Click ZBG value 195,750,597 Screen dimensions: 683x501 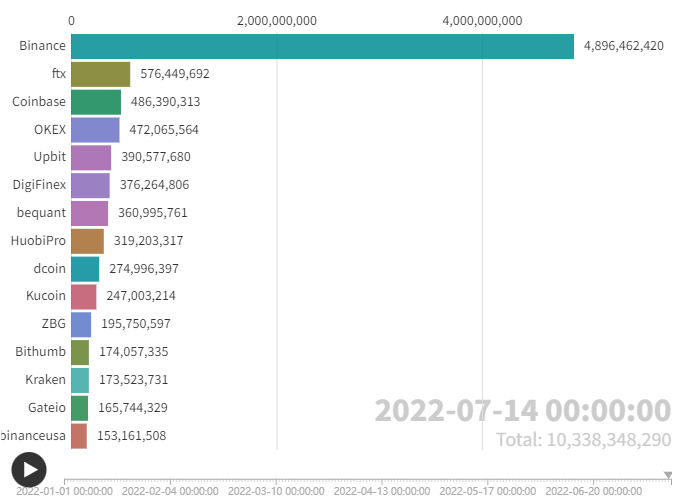[x=136, y=324]
